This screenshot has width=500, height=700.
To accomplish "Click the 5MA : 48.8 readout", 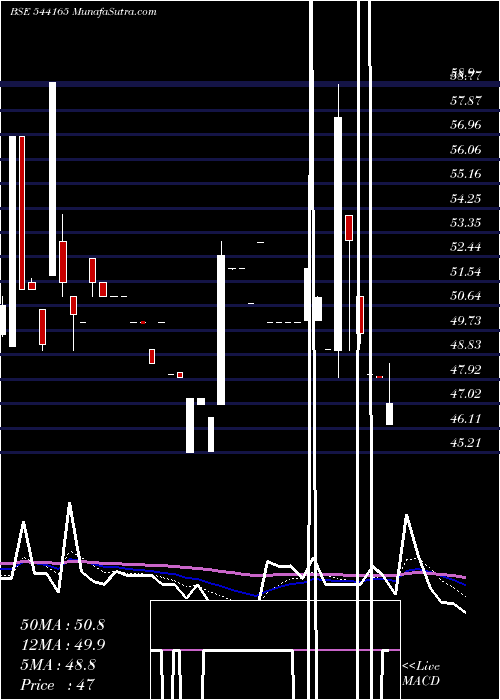I will click(x=58, y=665).
